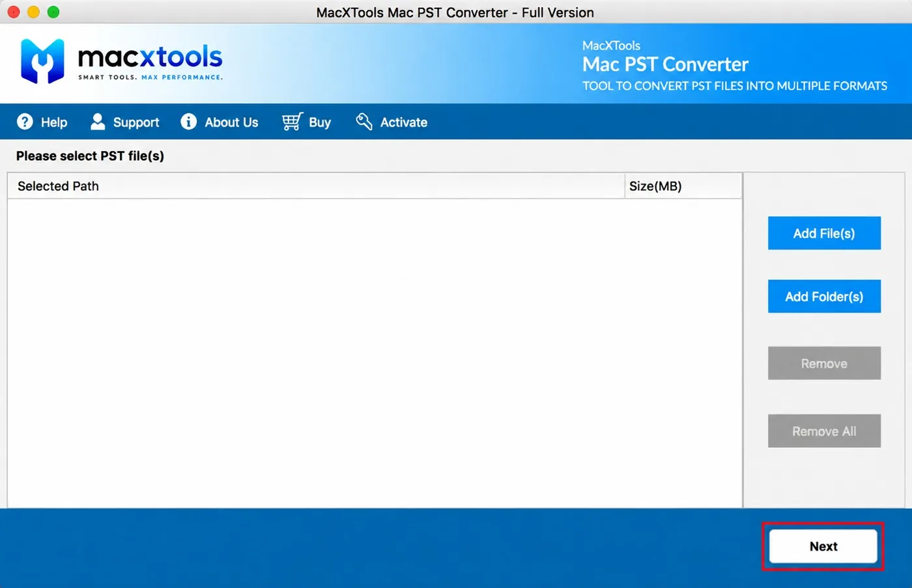Open the Support menu label
This screenshot has height=588, width=912.
point(136,122)
